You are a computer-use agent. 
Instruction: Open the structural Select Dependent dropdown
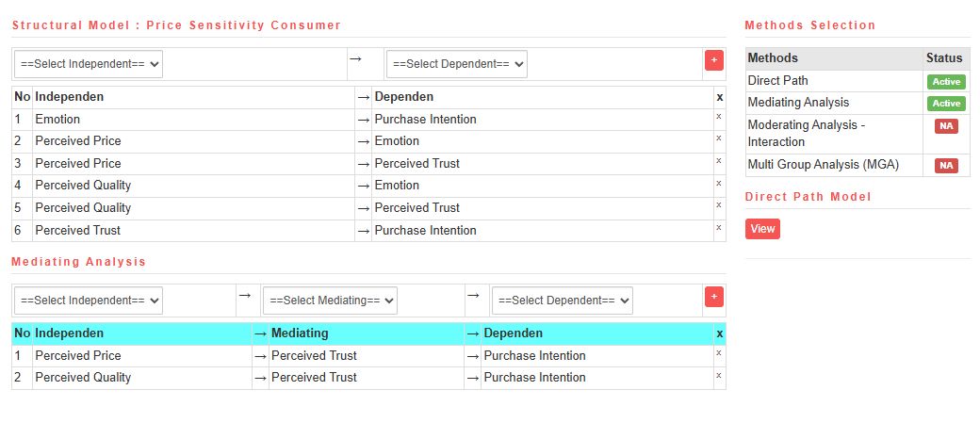[x=456, y=64]
